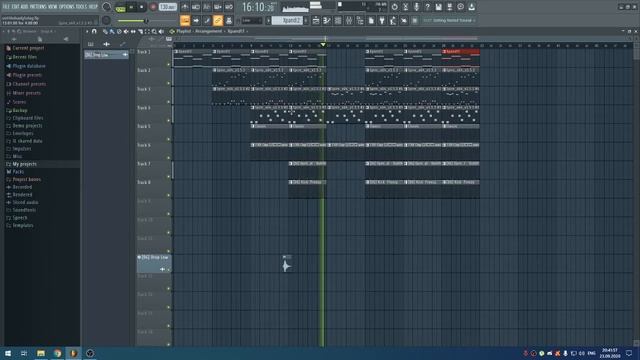Select the Playlist mute tool
The width and height of the screenshot is (640, 360).
click(126, 31)
